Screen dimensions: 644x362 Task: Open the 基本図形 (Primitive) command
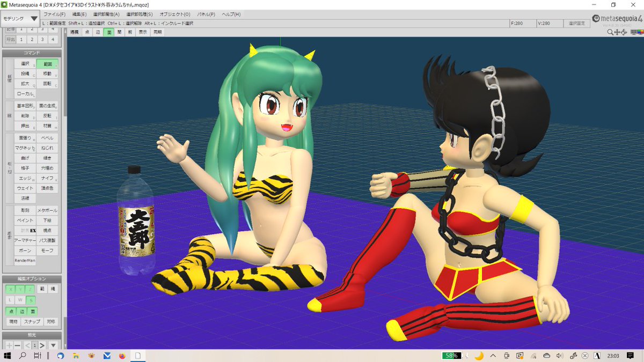25,106
